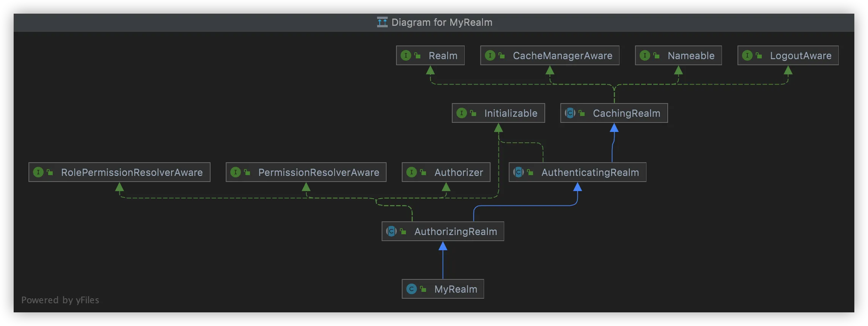Click the Powered by yFiles text

click(x=60, y=300)
